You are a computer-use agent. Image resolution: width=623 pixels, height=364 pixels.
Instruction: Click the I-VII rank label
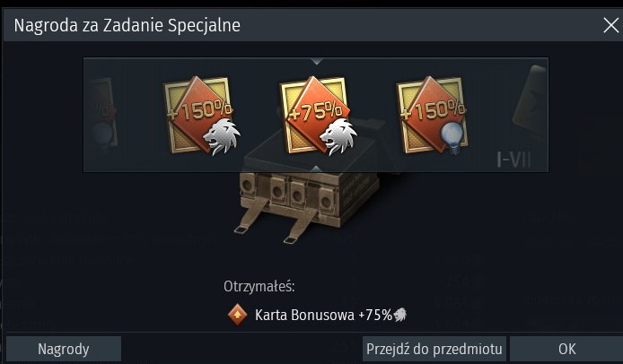pos(513,160)
